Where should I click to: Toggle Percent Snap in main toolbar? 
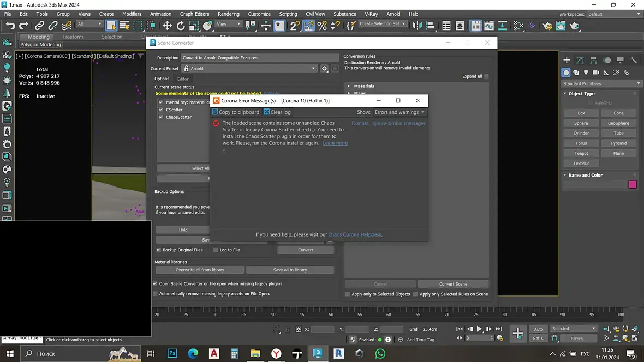point(322,26)
